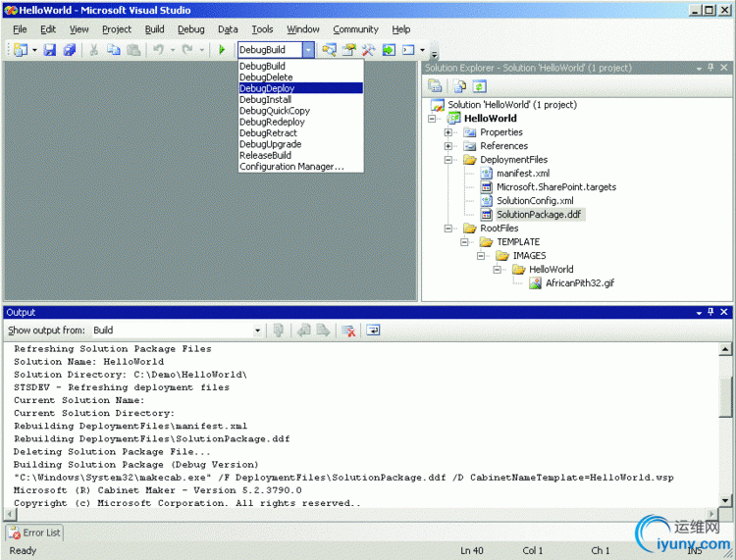Click Solution Explorer Refresh icon
Viewport: 736px width, 560px height.
tap(479, 86)
